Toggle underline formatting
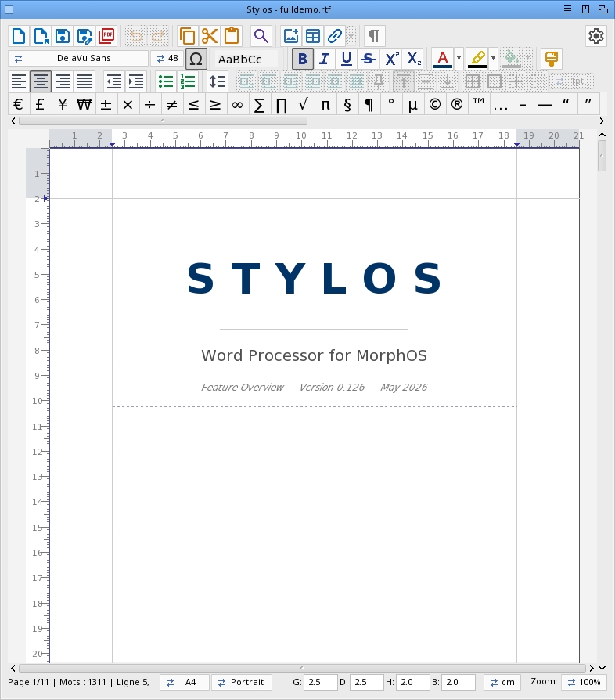Screen dimensions: 615x700 [347, 59]
